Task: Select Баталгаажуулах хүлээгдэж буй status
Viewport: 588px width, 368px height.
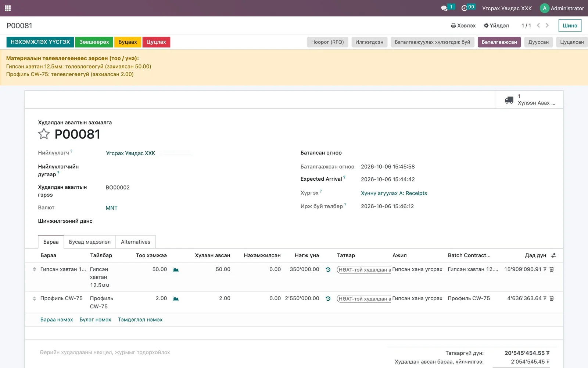Action: (433, 42)
